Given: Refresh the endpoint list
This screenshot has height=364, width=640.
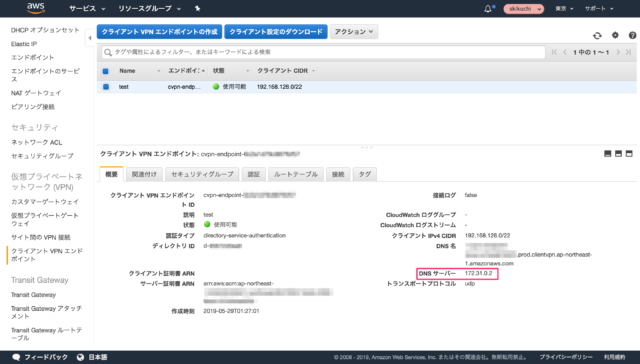Looking at the screenshot, I should 597,36.
